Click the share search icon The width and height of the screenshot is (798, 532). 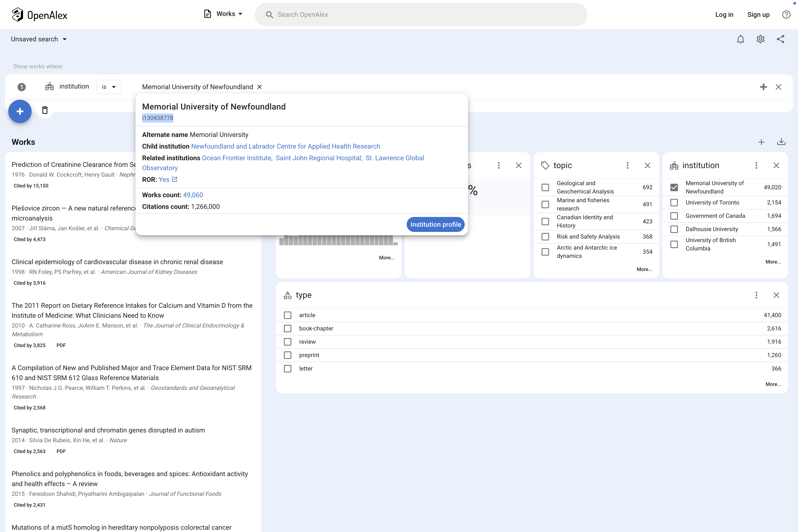[x=780, y=39]
